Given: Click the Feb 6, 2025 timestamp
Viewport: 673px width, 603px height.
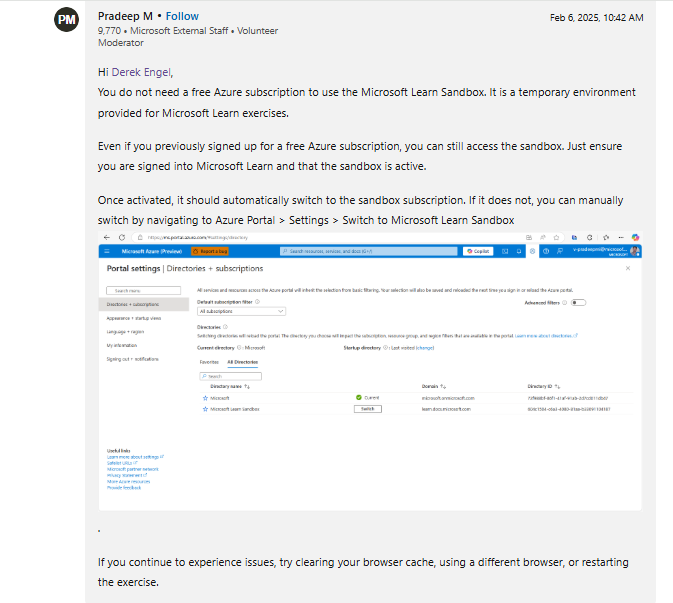Looking at the screenshot, I should (597, 18).
